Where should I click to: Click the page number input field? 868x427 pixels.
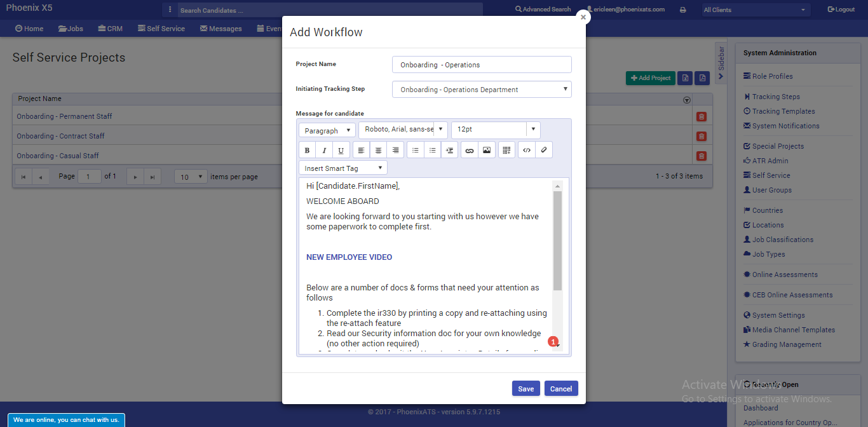coord(90,177)
